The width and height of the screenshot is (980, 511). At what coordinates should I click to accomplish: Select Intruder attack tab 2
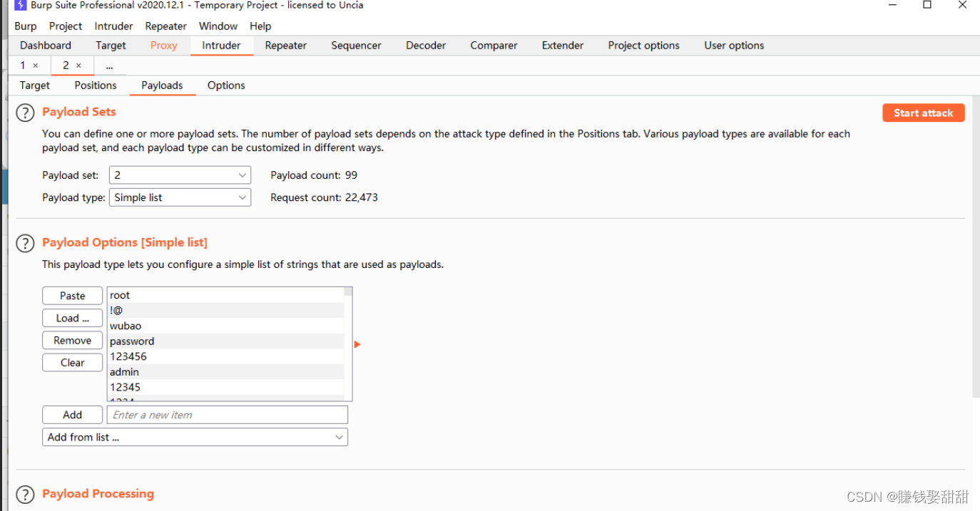(x=66, y=66)
